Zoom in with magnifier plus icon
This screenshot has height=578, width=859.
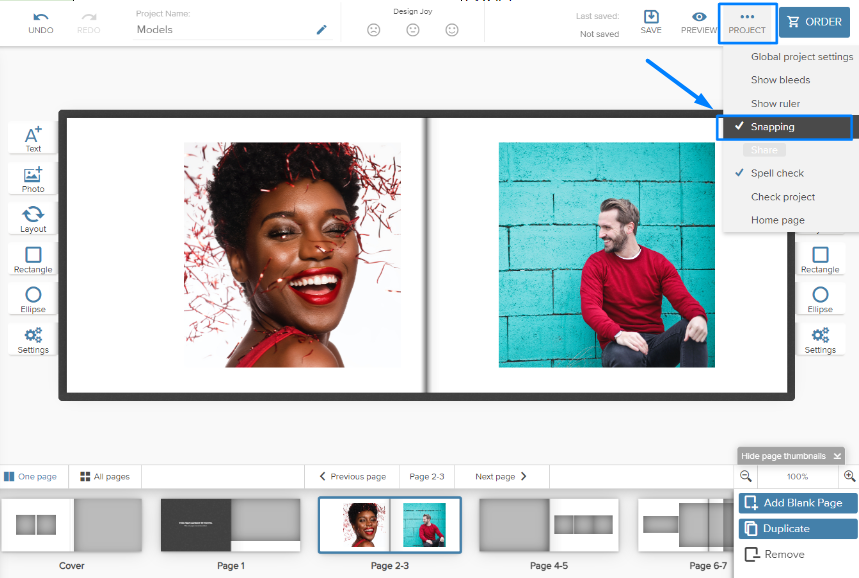coord(849,476)
